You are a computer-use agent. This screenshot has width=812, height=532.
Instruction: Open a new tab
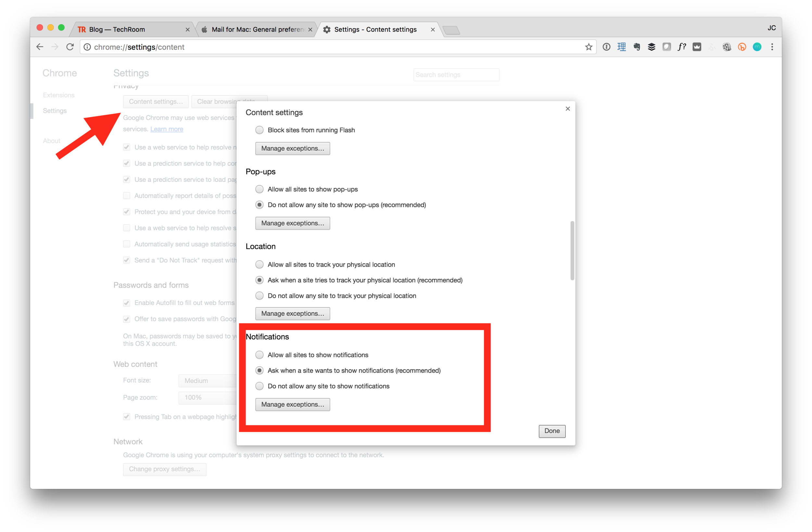pos(452,31)
